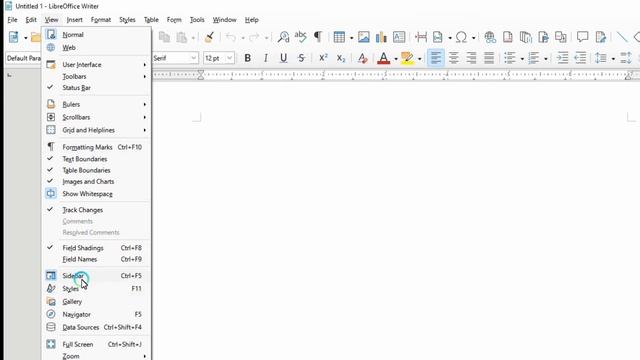The image size is (640, 360).
Task: Toggle Status Bar visibility
Action: click(x=96, y=88)
